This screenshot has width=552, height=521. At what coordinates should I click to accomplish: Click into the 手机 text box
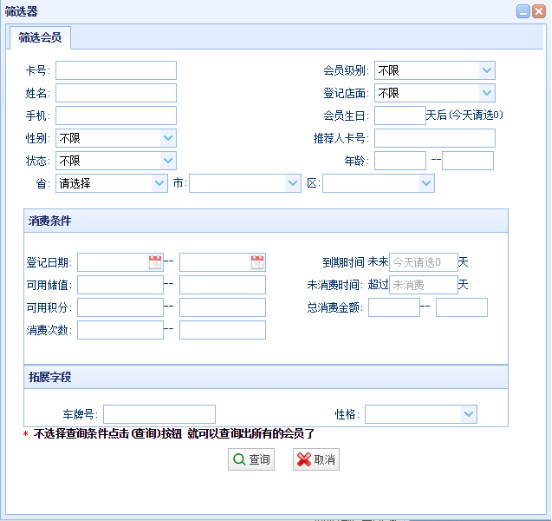(x=116, y=115)
